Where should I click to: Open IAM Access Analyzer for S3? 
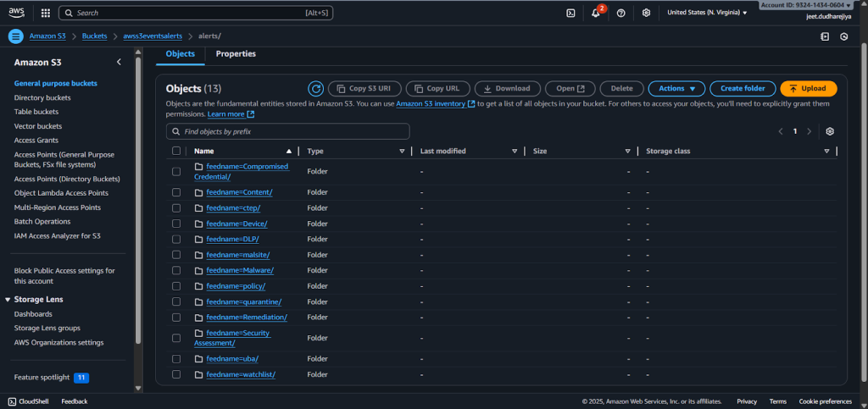point(57,236)
